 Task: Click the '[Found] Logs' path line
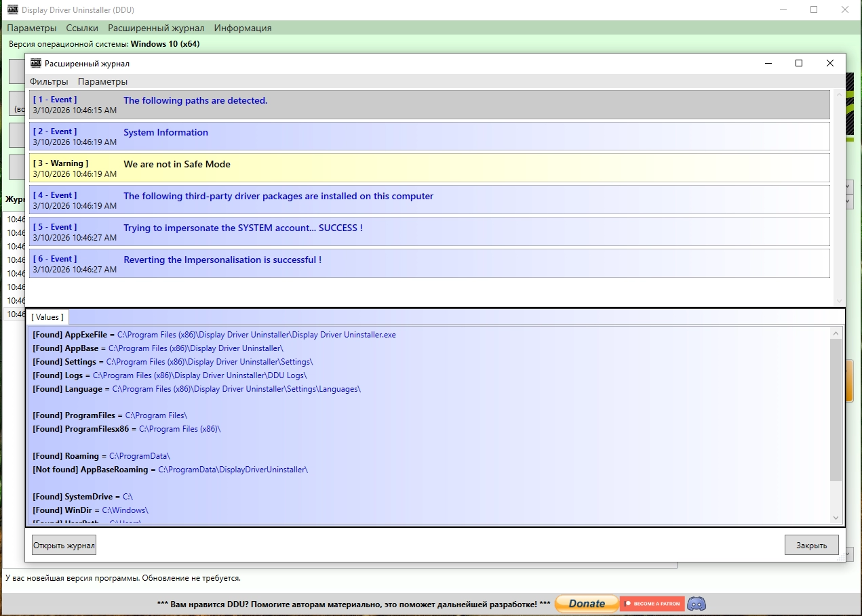pyautogui.click(x=170, y=375)
